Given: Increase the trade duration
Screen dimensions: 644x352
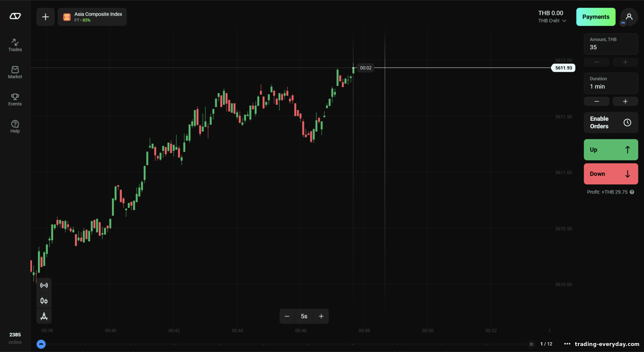Looking at the screenshot, I should (625, 101).
